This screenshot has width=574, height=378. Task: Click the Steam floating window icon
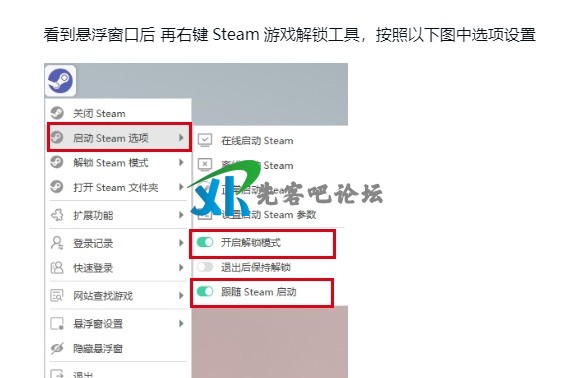[60, 81]
